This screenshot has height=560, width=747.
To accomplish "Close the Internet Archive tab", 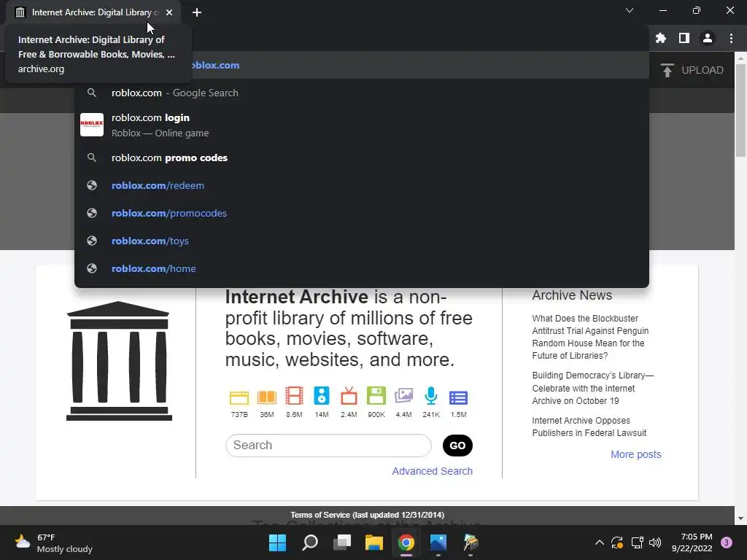I will pos(169,12).
